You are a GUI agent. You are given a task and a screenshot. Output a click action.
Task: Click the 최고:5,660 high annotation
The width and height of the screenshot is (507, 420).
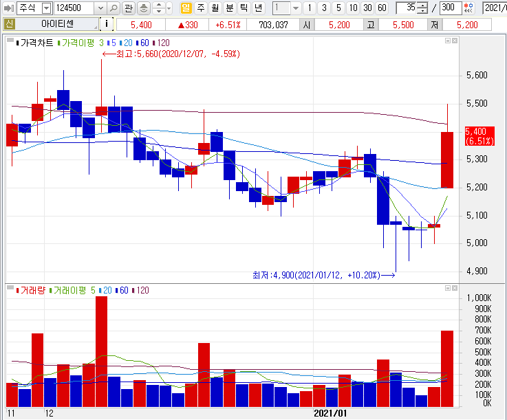pos(171,54)
